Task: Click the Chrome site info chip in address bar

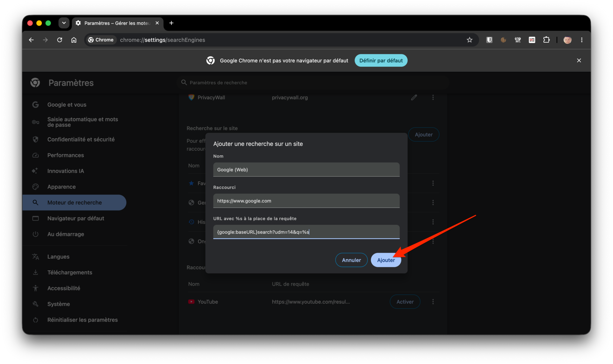Action: (101, 40)
